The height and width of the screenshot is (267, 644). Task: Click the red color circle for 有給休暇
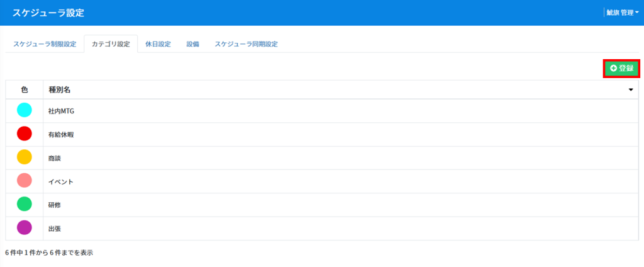(25, 133)
